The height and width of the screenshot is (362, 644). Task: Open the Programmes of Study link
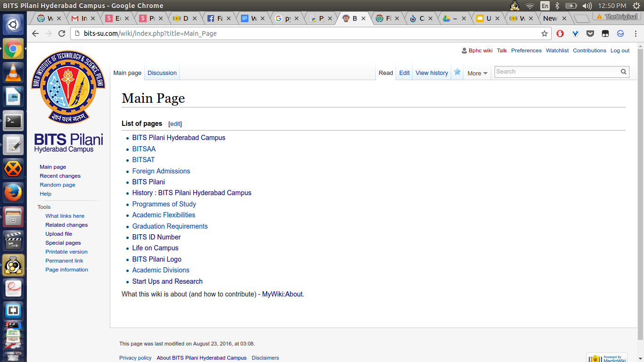[164, 204]
